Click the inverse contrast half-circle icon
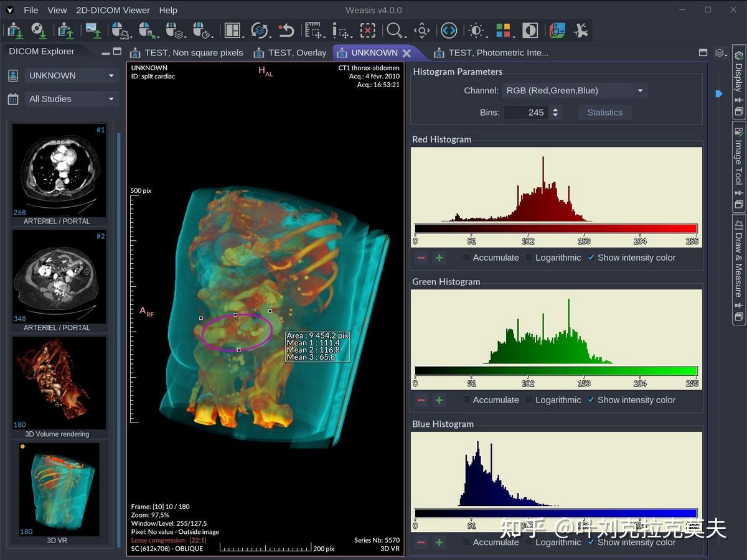The width and height of the screenshot is (747, 560). 530,30
